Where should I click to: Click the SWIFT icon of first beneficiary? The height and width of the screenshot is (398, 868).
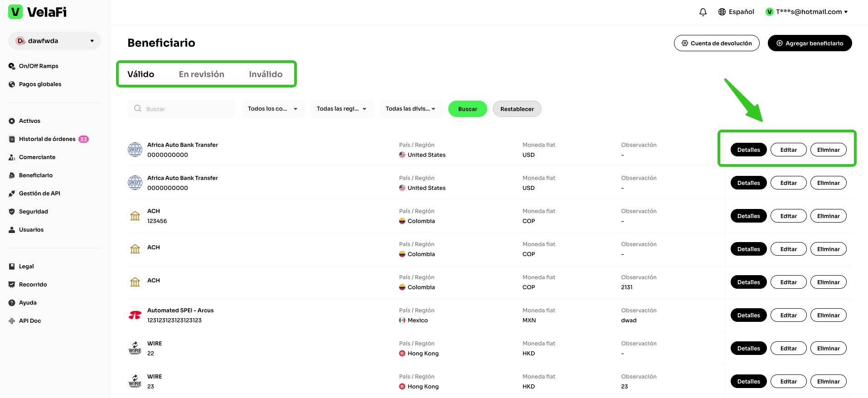pos(135,150)
